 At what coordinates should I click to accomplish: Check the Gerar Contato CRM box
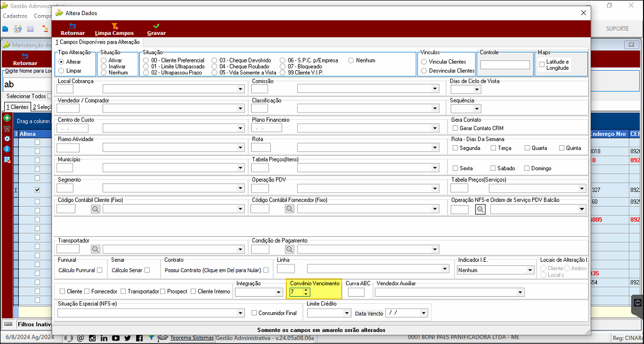455,128
